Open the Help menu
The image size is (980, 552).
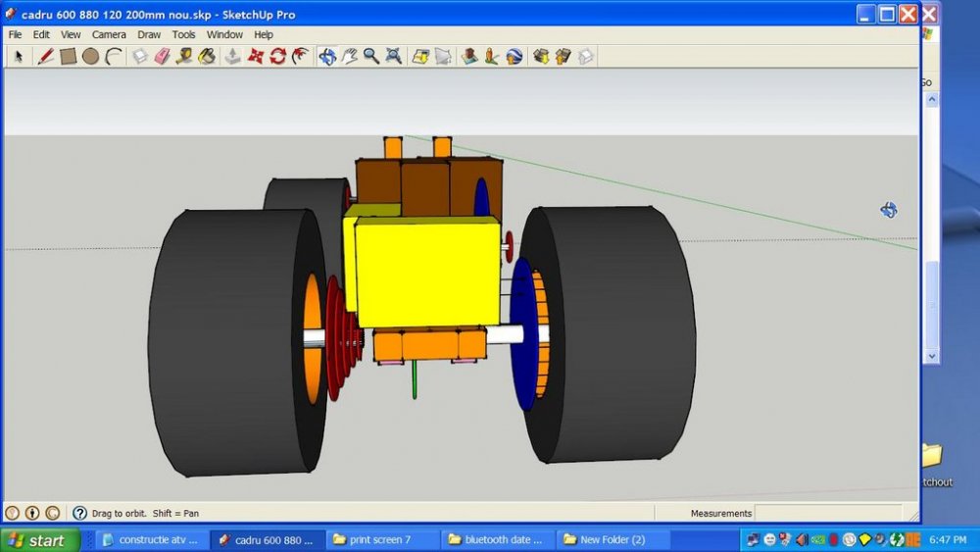point(263,34)
